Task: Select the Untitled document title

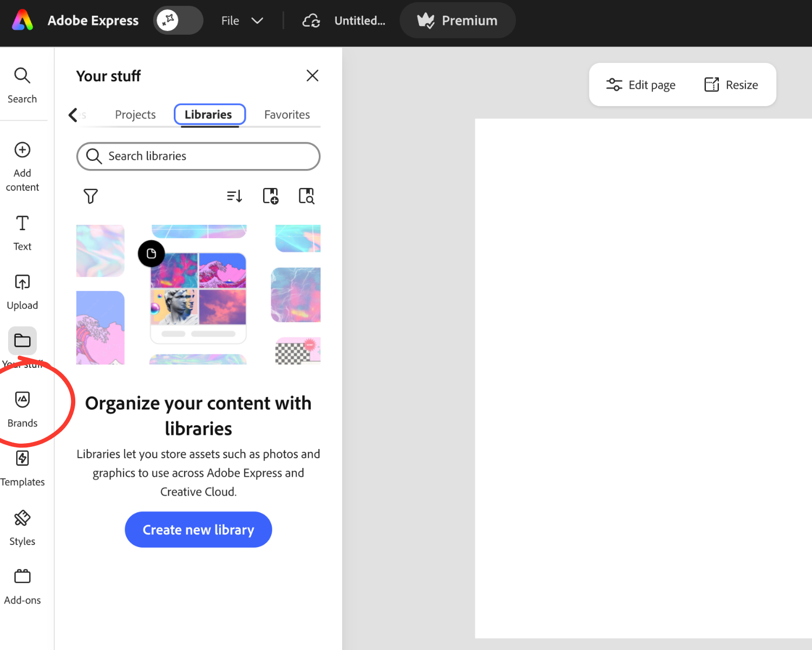Action: click(359, 21)
